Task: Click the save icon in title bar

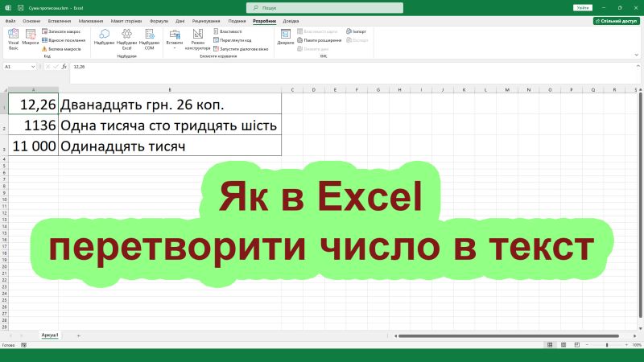Action: click(x=21, y=8)
